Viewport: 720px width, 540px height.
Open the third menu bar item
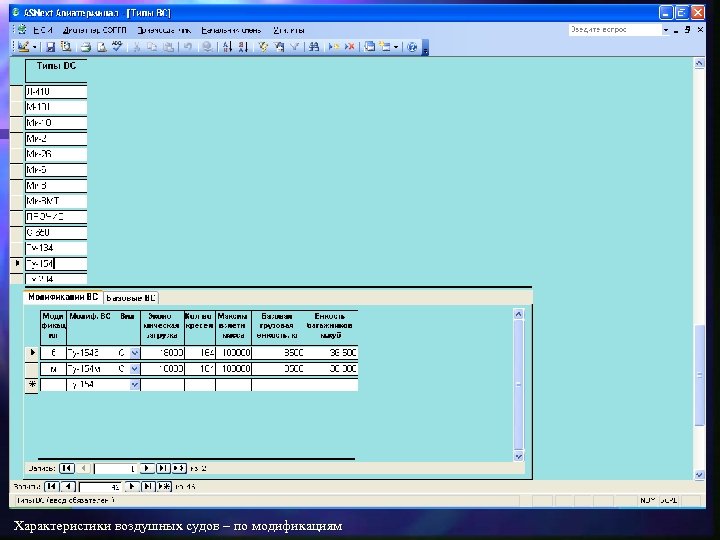[164, 30]
